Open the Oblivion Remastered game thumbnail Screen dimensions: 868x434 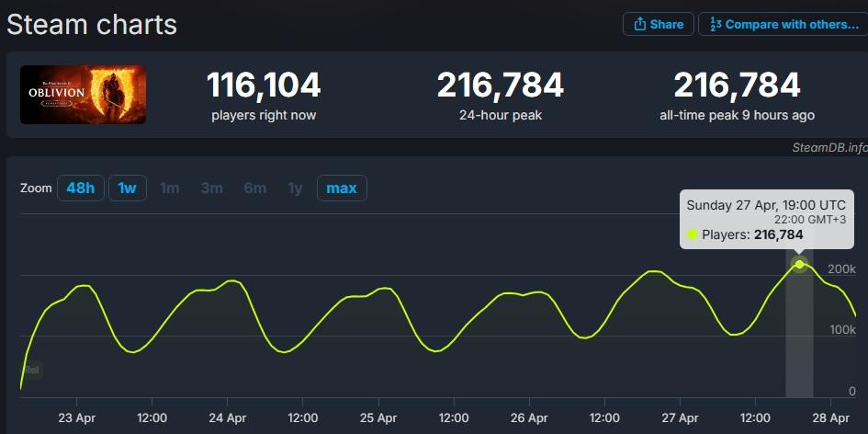[x=84, y=95]
